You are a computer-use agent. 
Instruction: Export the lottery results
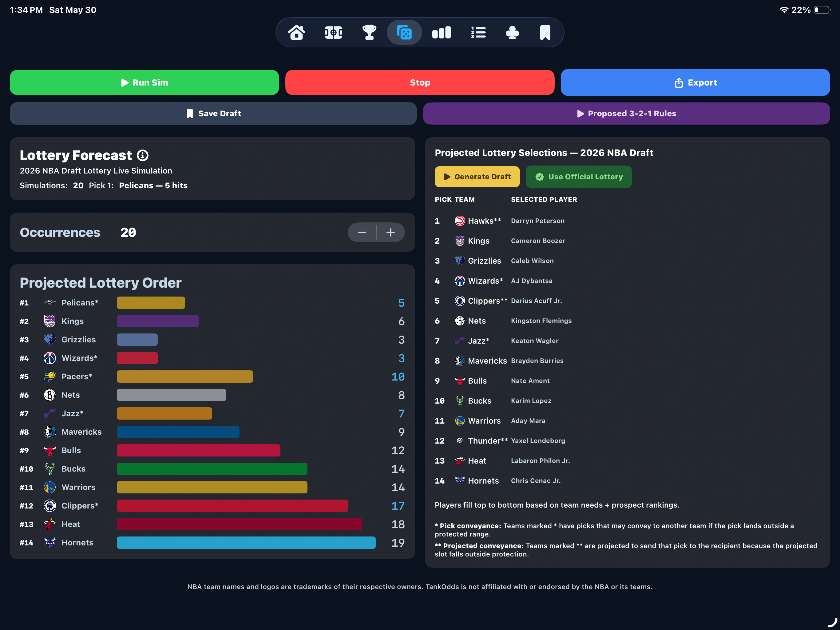[x=695, y=82]
